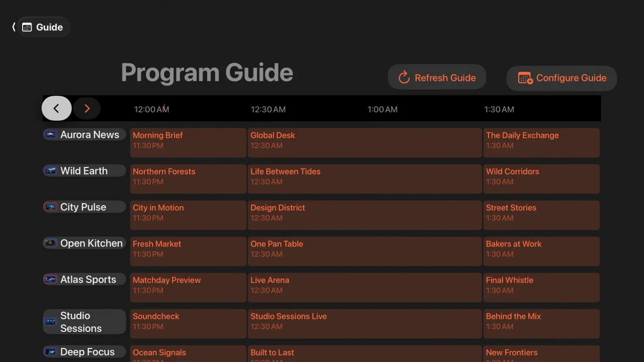Select the Matchday Preview program
The image size is (644, 362).
coord(188,288)
